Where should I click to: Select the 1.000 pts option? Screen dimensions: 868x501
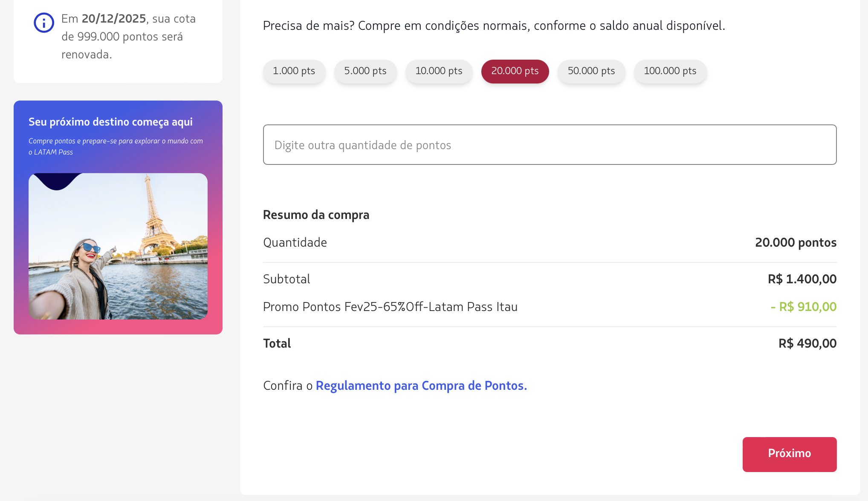click(294, 71)
